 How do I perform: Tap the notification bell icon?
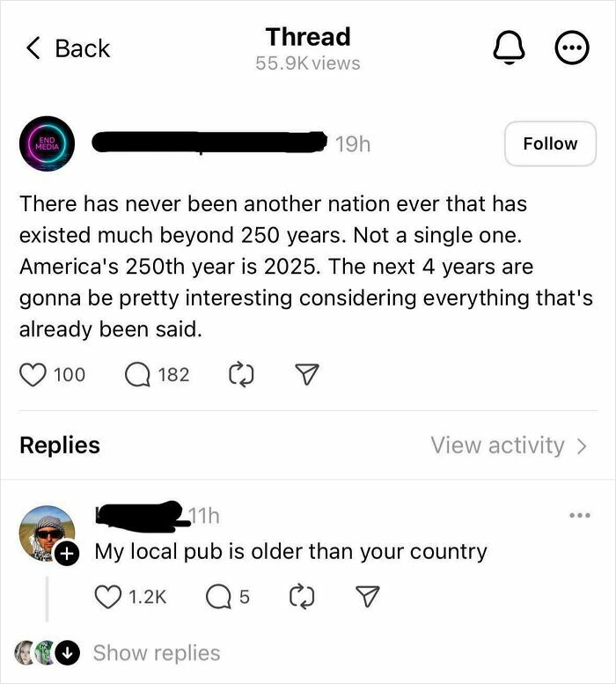509,48
